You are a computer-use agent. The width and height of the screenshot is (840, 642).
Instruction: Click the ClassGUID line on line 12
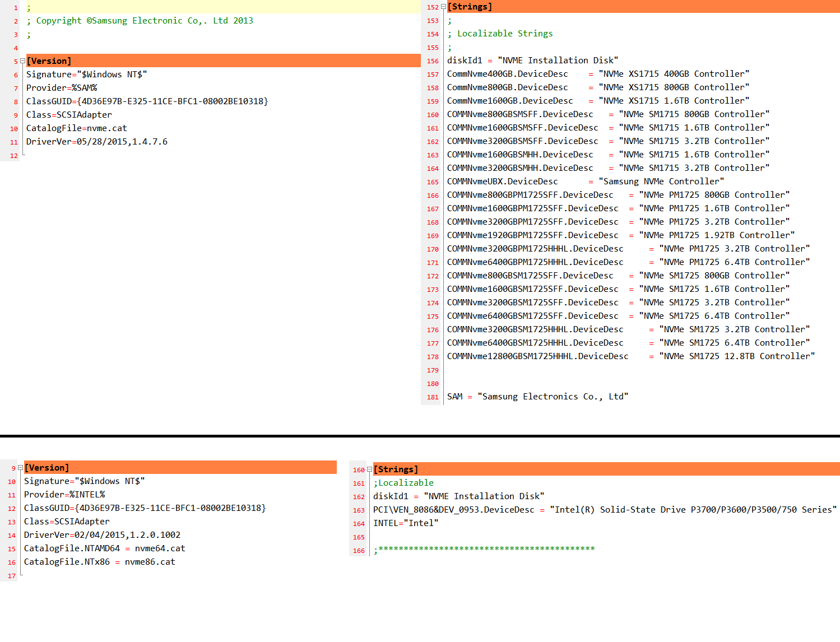145,508
